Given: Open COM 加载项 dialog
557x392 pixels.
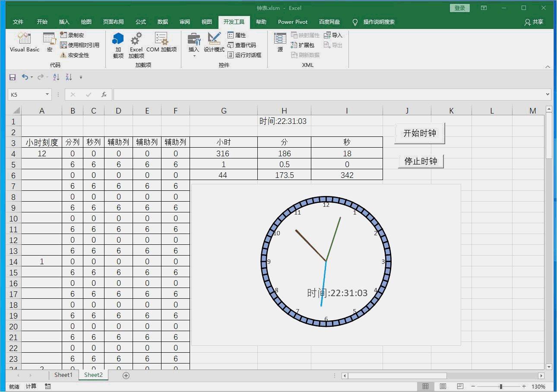Looking at the screenshot, I should point(161,42).
